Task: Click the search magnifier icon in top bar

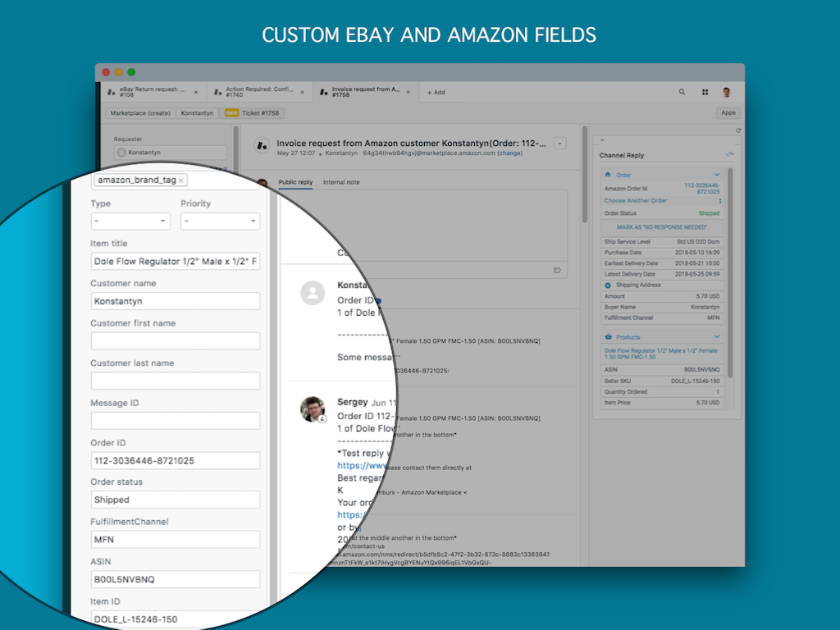Action: pyautogui.click(x=682, y=92)
